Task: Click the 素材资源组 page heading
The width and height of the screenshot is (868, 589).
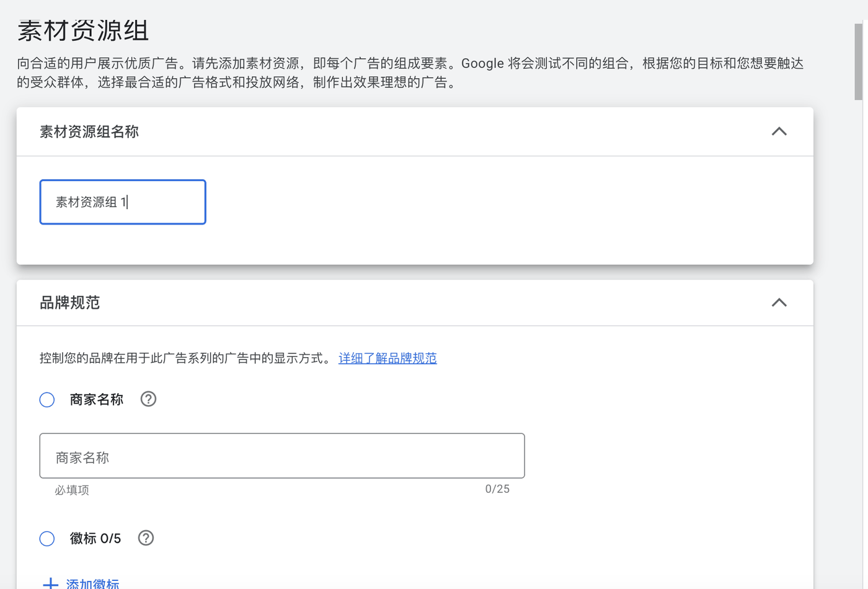Action: click(x=83, y=31)
